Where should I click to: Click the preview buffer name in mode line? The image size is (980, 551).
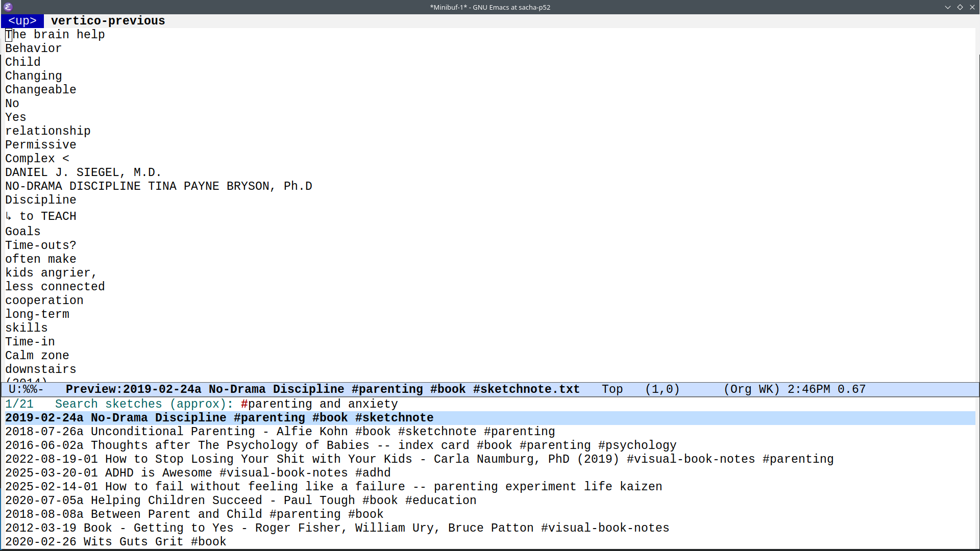[323, 389]
